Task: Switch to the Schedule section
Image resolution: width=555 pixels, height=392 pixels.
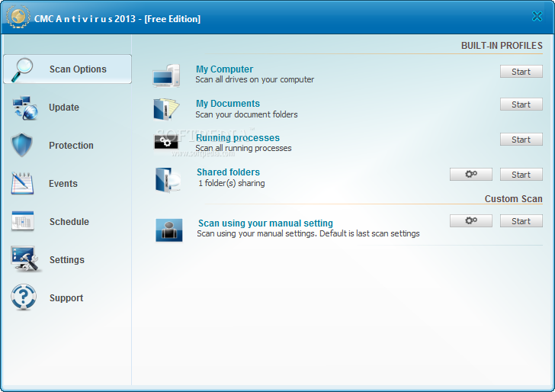Action: [x=69, y=222]
